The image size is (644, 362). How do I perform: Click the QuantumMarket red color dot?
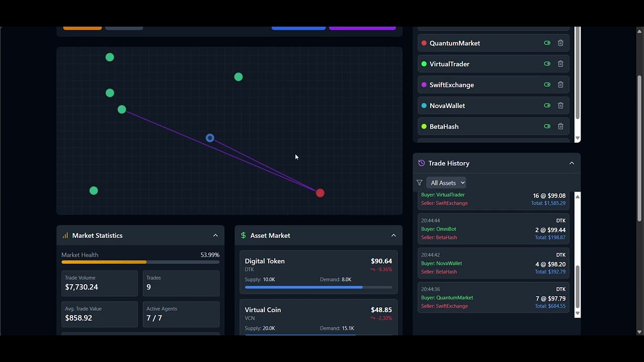[x=424, y=43]
